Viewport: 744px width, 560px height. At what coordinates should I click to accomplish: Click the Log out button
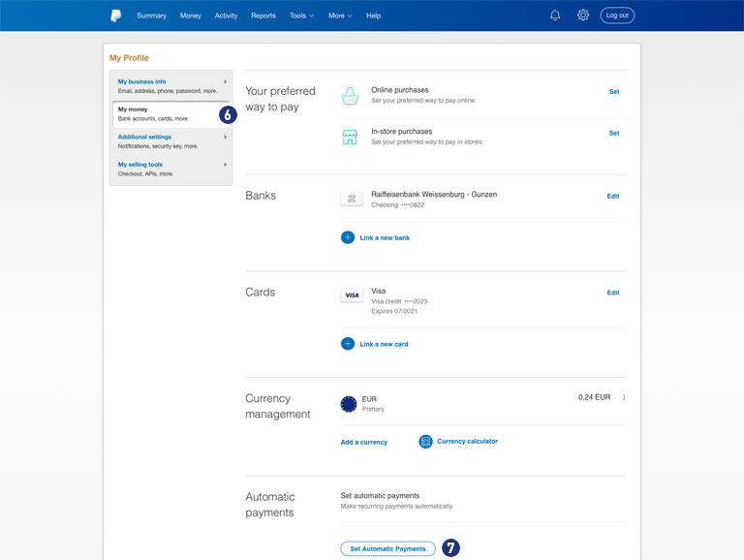(x=617, y=16)
